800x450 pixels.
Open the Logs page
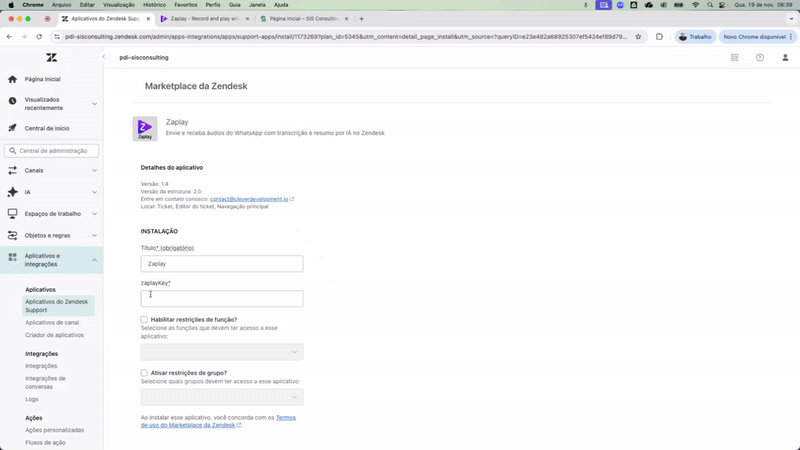[32, 399]
